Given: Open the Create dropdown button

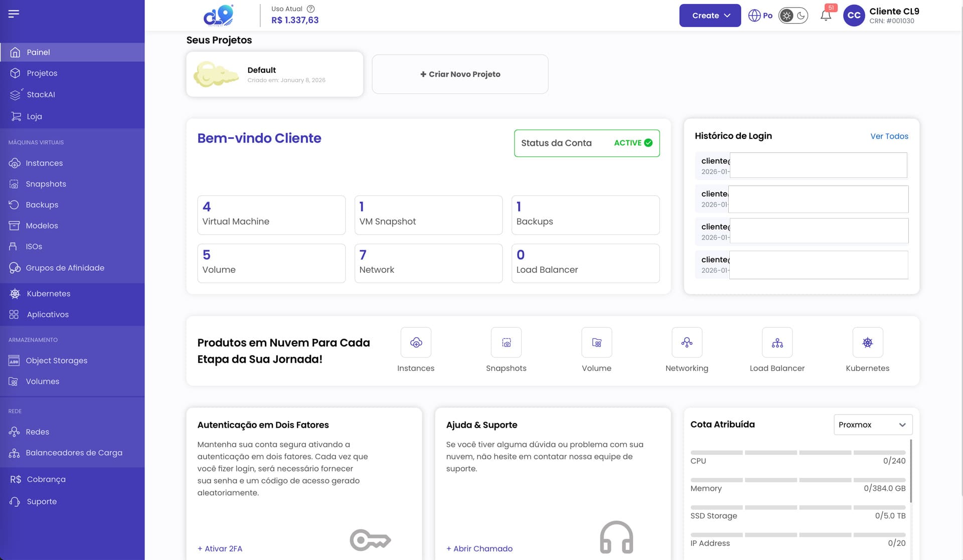Looking at the screenshot, I should pyautogui.click(x=710, y=16).
